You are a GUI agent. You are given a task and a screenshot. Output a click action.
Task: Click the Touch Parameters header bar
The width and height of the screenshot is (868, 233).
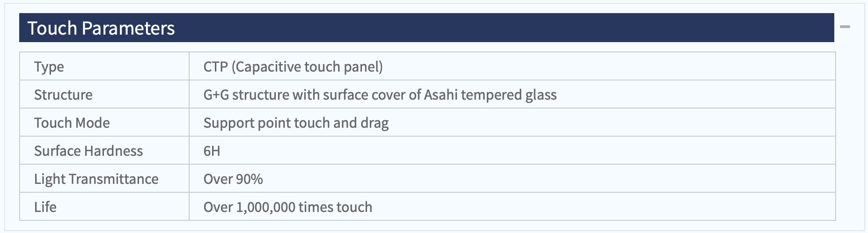[427, 28]
